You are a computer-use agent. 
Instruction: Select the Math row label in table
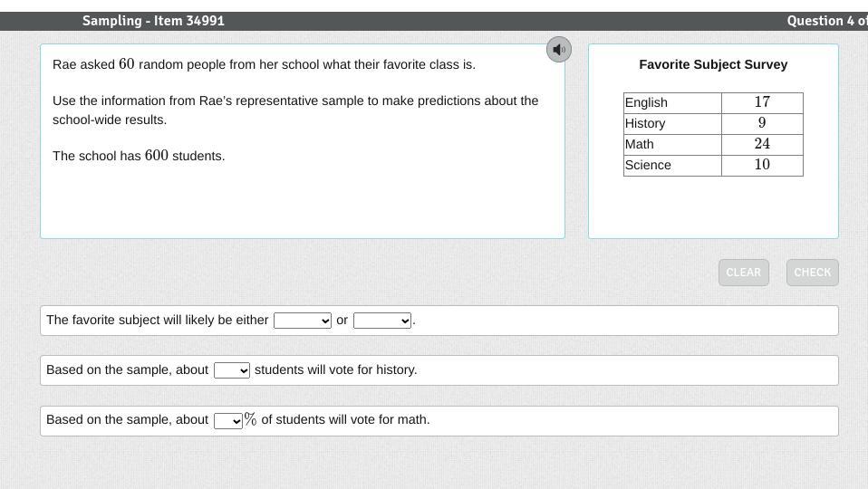point(640,144)
